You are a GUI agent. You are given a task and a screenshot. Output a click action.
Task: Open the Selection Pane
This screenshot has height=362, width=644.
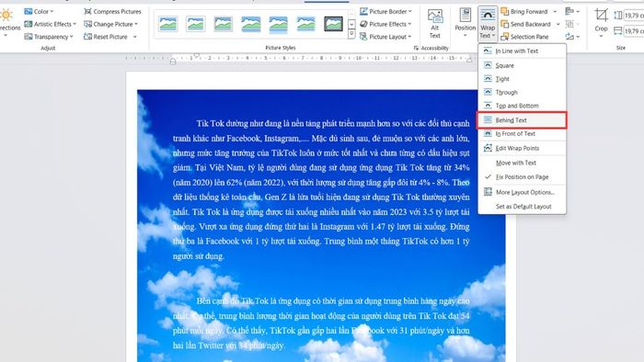click(524, 37)
